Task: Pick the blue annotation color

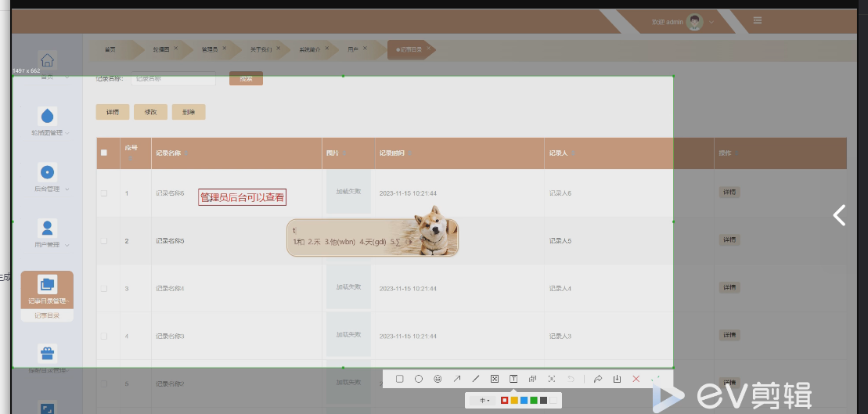Action: point(524,400)
